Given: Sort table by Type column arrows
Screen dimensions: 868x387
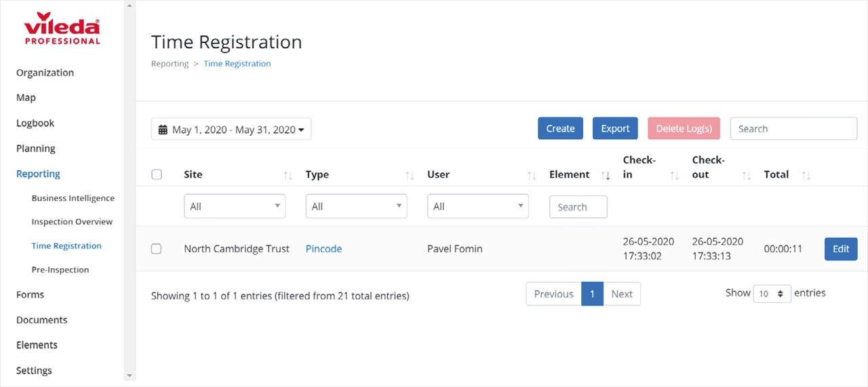Looking at the screenshot, I should [410, 176].
